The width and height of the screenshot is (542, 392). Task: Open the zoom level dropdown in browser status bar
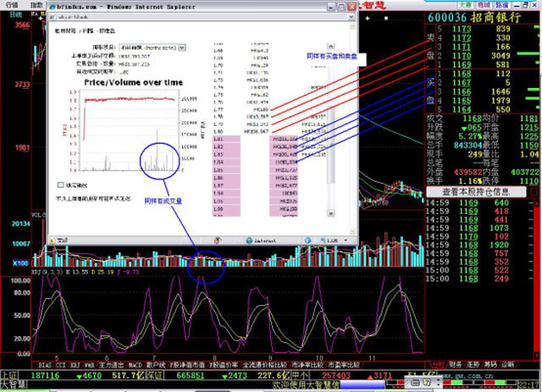(346, 240)
